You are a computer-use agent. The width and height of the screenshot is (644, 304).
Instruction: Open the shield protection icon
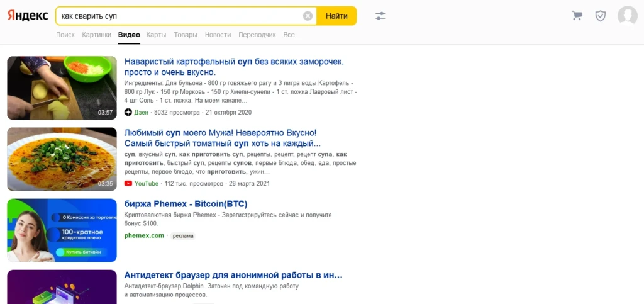pyautogui.click(x=601, y=16)
